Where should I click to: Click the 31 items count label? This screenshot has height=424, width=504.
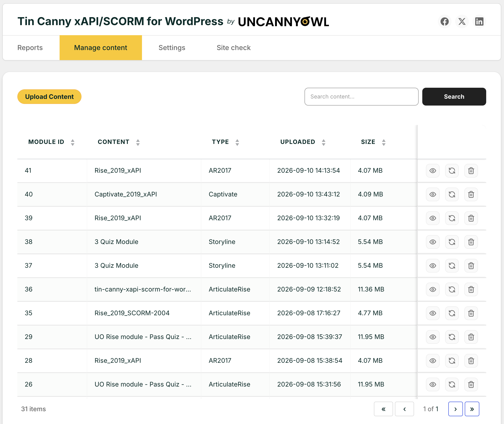(x=33, y=409)
